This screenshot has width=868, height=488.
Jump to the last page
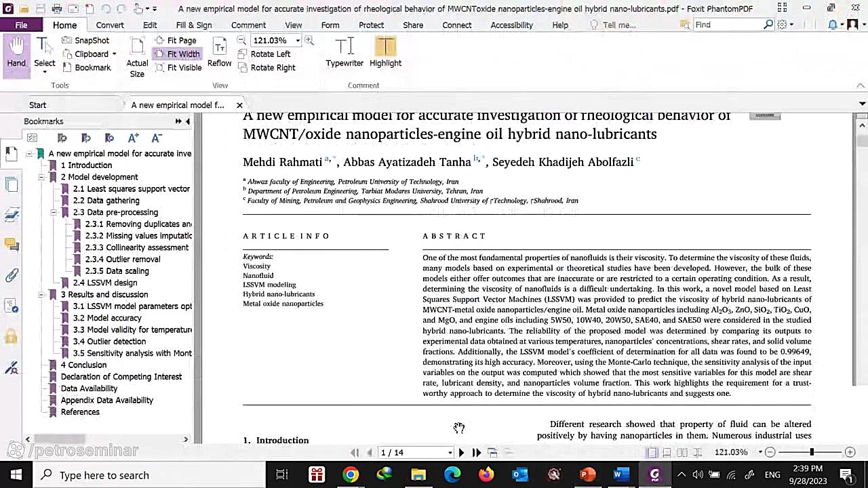click(476, 452)
